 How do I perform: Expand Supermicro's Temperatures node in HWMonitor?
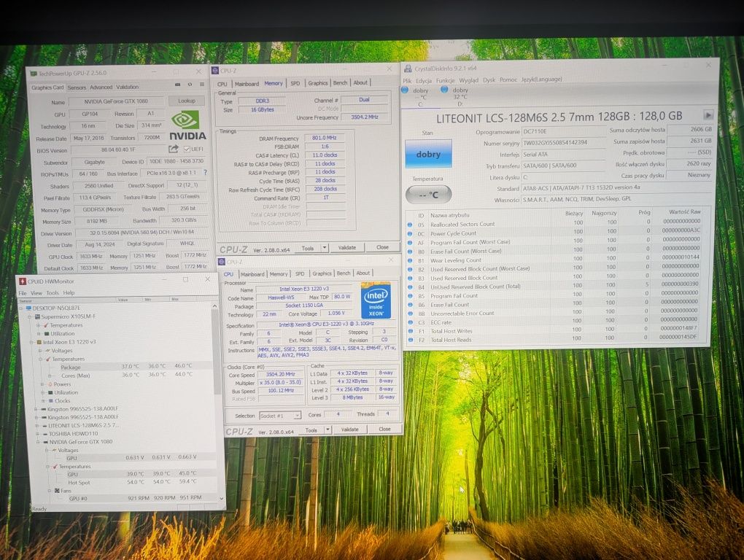[38, 325]
